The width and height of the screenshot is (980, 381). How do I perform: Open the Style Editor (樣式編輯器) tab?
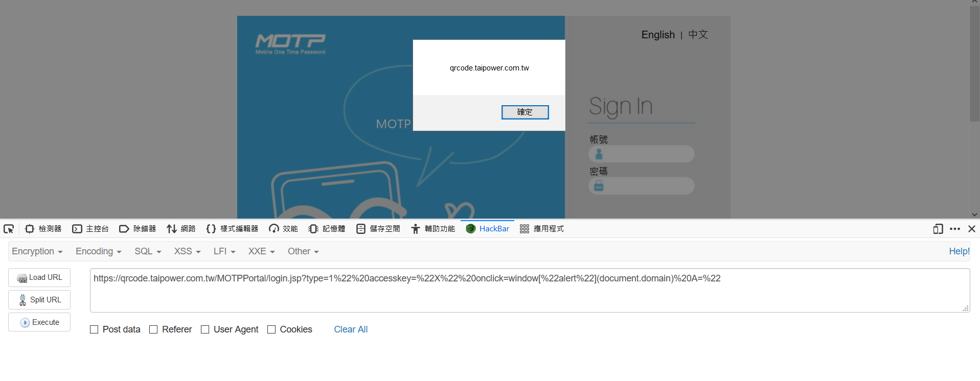tap(232, 229)
